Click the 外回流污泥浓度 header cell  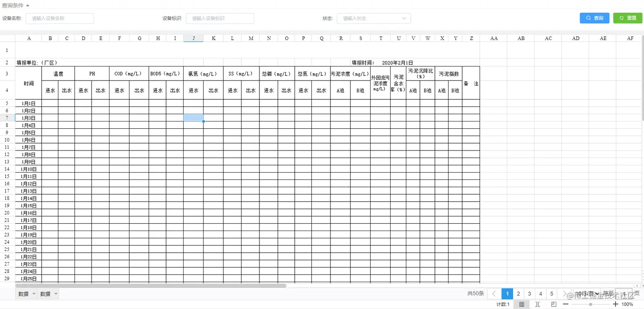pos(380,83)
